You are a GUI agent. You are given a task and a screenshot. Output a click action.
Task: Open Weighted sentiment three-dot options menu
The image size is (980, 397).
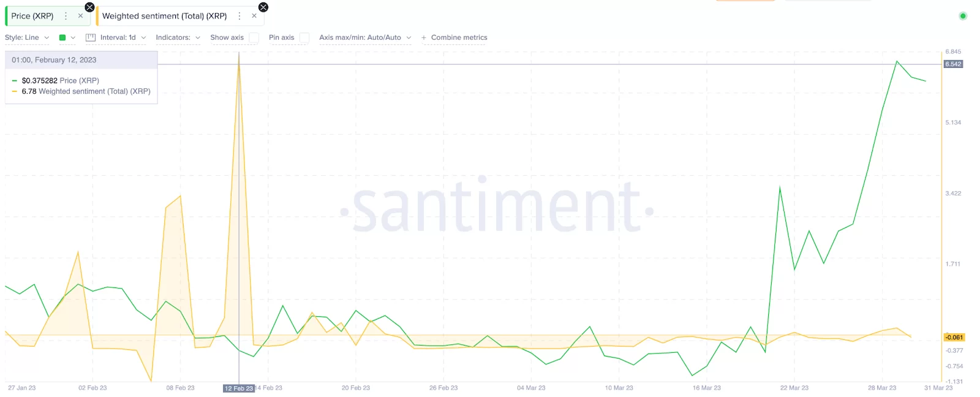(x=239, y=16)
